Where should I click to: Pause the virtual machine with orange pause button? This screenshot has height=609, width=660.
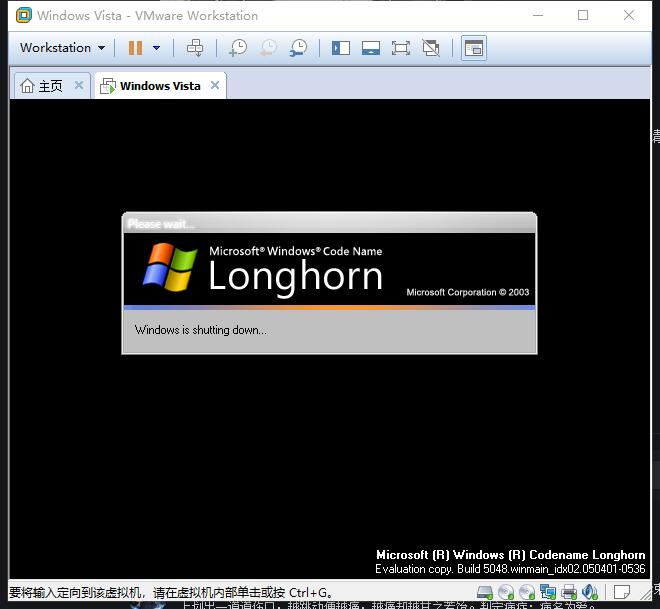pos(135,48)
